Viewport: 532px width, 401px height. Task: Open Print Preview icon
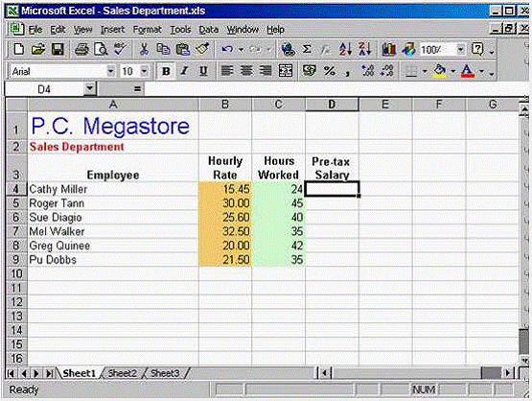[x=101, y=50]
